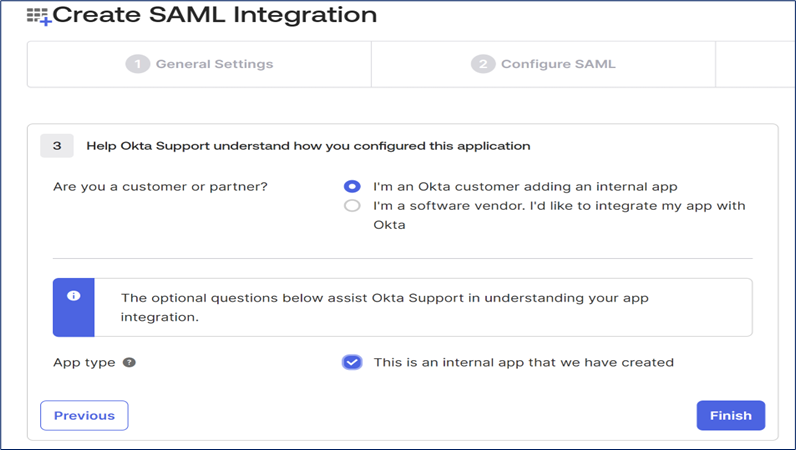Viewport: 796px width, 450px height.
Task: Switch to the Configure SAML step tab
Action: [x=544, y=64]
